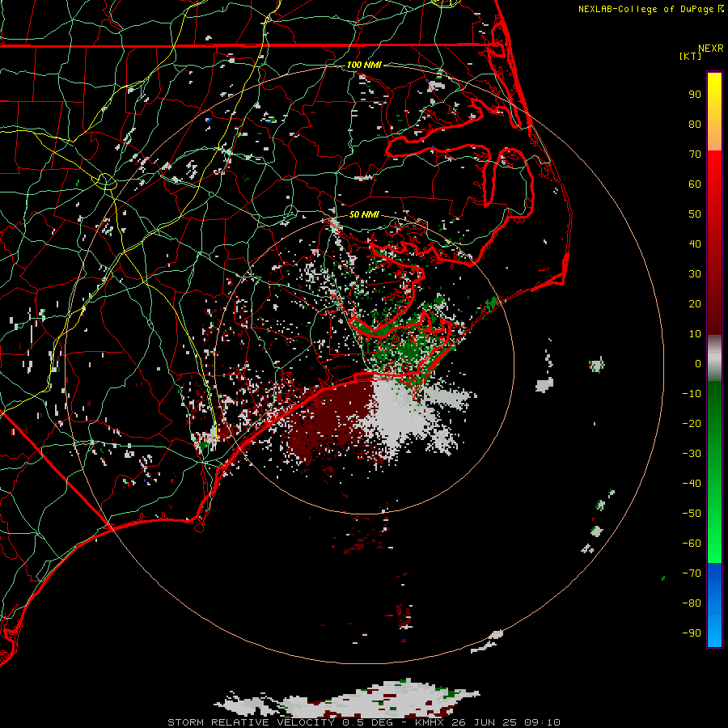728x728 pixels.
Task: Click the -30 value on velocity scale
Action: [x=692, y=454]
